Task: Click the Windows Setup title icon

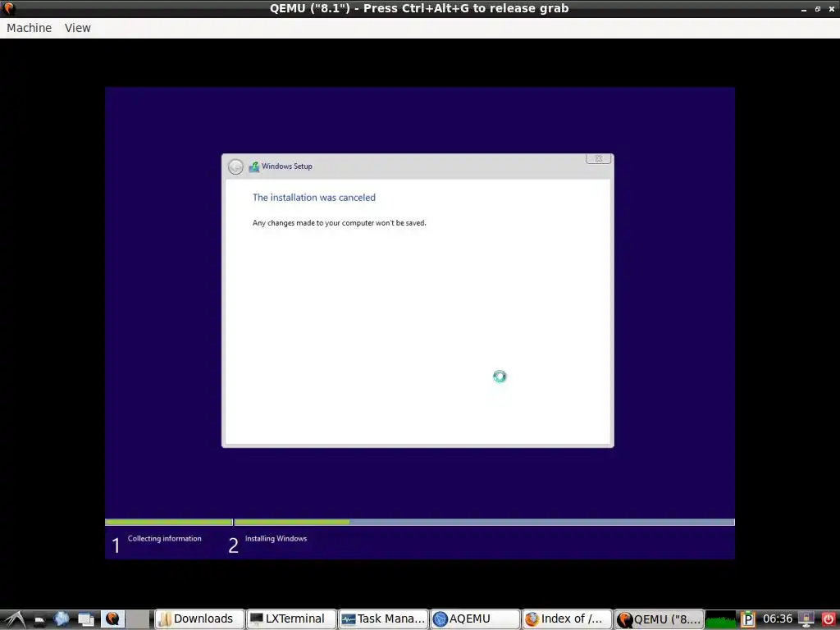Action: click(254, 167)
